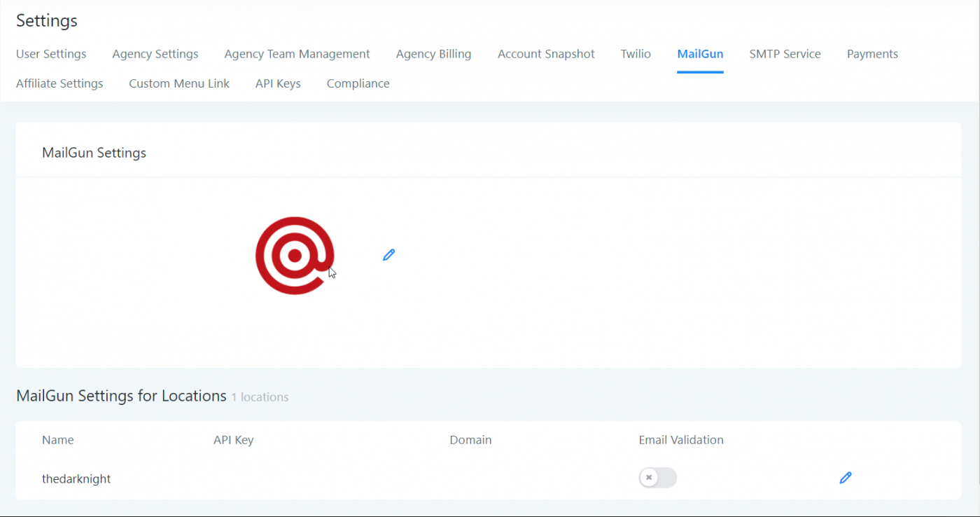Select the Account Snapshot tab

[546, 54]
